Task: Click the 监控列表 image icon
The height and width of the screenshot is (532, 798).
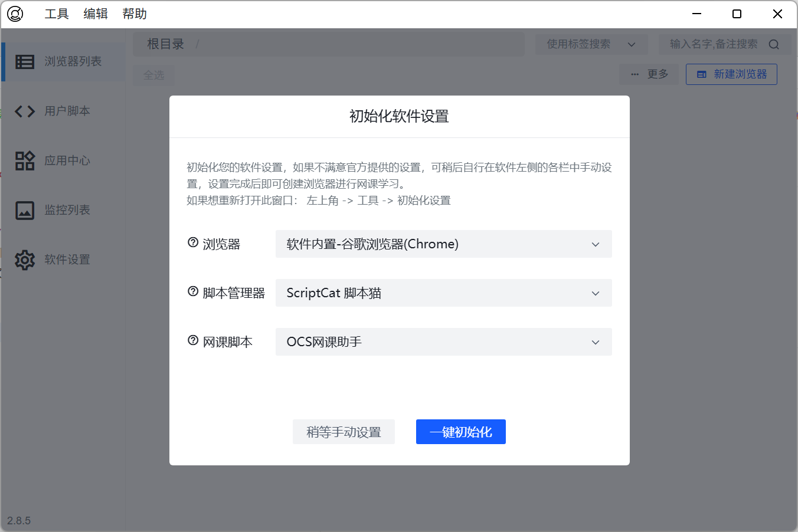Action: (x=25, y=210)
